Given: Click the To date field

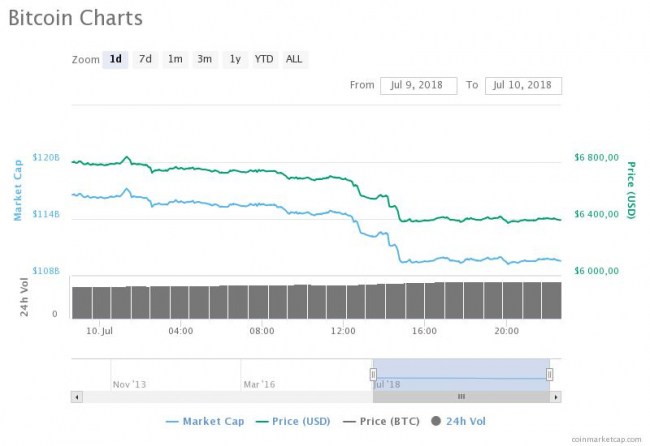Looking at the screenshot, I should (x=523, y=85).
